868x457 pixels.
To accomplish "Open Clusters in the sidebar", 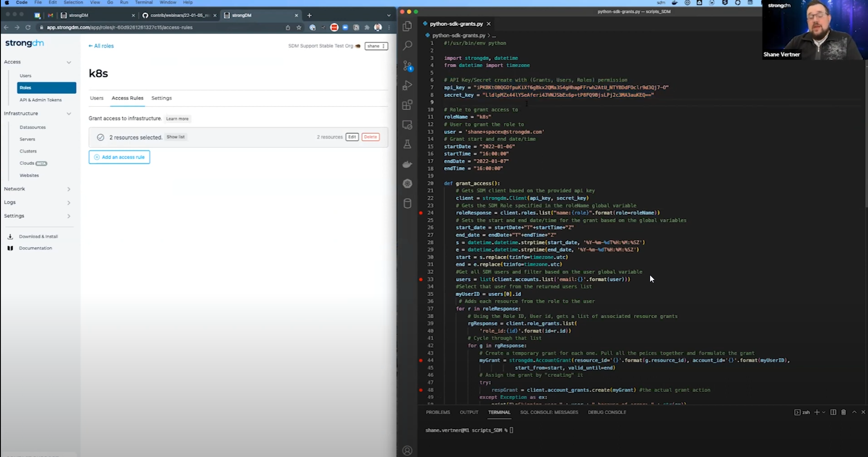I will (x=28, y=151).
